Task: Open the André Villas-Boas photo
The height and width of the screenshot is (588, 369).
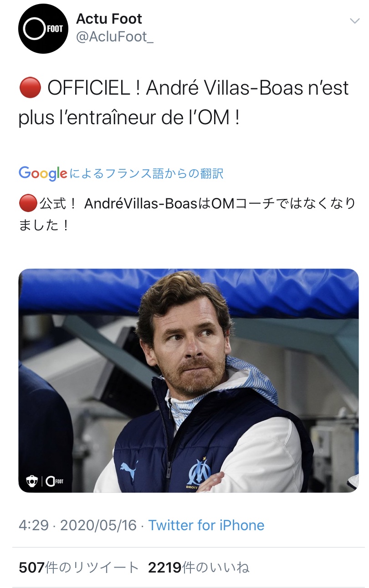Action: [189, 380]
